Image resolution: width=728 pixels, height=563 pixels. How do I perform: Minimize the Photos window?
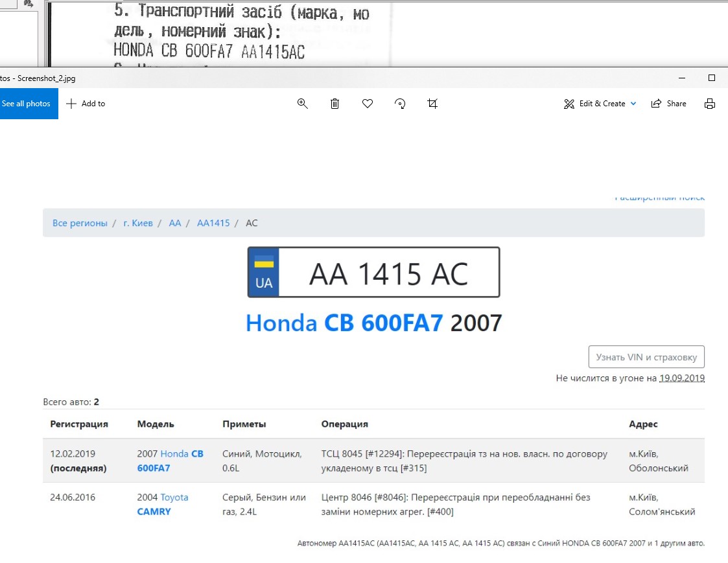tap(682, 78)
